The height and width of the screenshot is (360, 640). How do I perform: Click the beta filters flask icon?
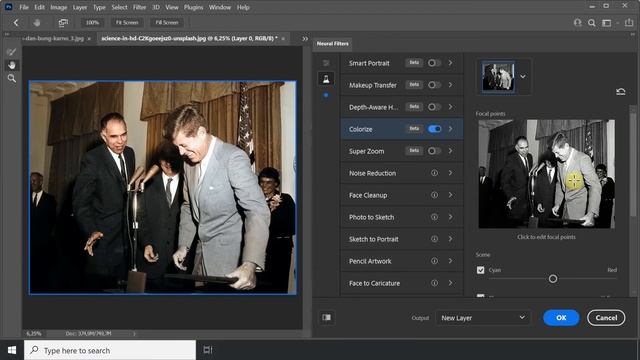[x=326, y=79]
